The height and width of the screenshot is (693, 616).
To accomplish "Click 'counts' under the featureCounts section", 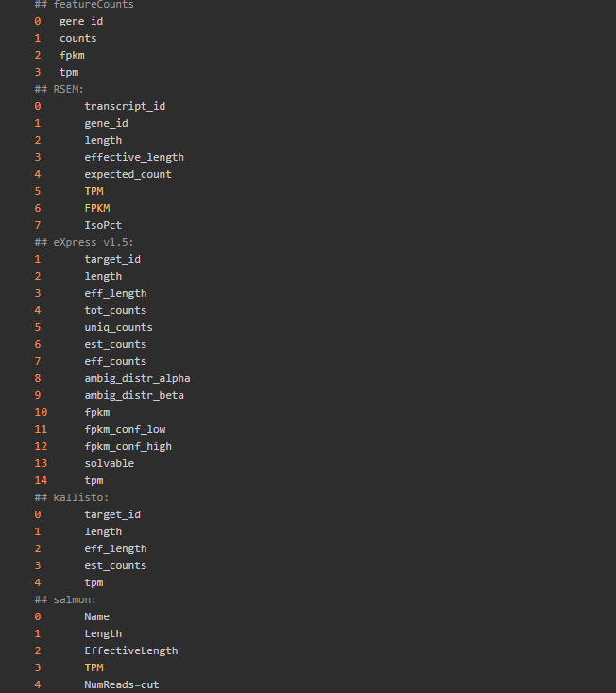I will (78, 39).
